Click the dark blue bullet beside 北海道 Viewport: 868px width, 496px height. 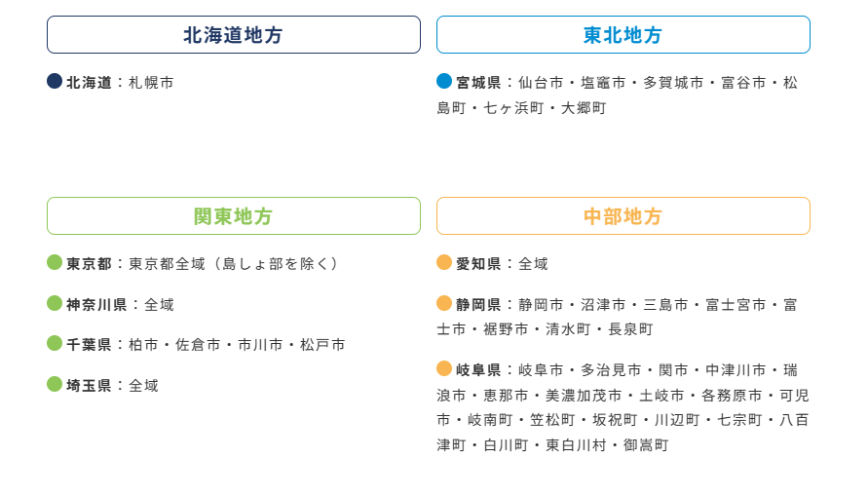55,81
